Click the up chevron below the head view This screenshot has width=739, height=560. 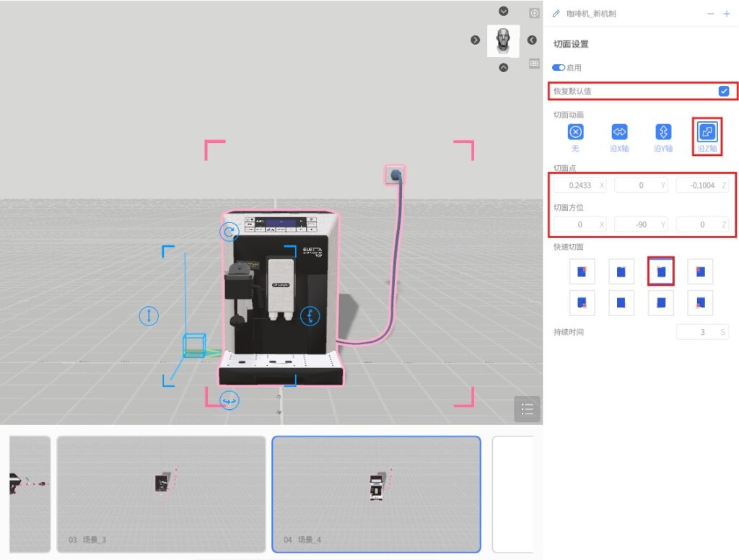tap(504, 68)
